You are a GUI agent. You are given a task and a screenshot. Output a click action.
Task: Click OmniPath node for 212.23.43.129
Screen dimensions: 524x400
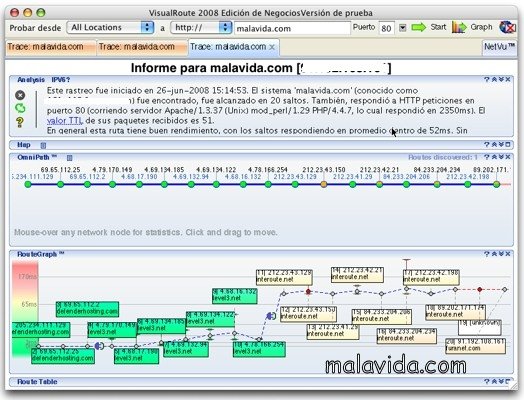coord(295,184)
